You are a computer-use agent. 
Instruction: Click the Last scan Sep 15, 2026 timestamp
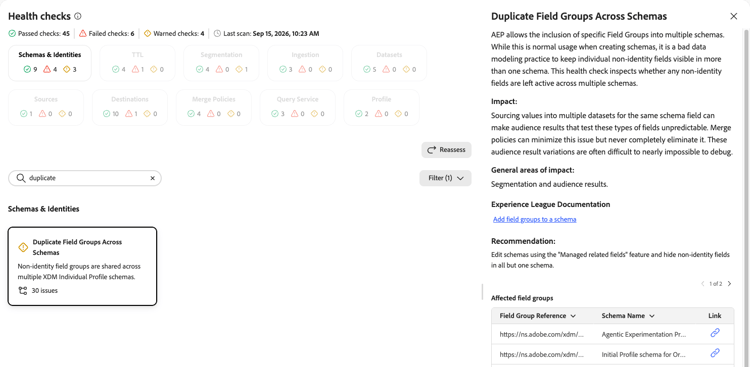[x=286, y=33]
